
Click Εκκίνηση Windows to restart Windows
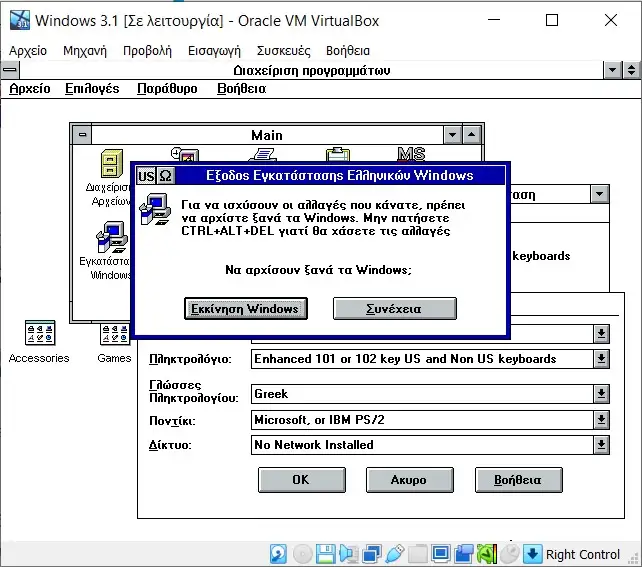pos(246,308)
